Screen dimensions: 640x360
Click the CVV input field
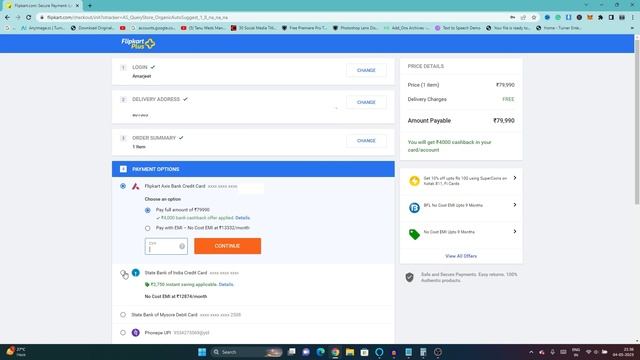(x=166, y=246)
